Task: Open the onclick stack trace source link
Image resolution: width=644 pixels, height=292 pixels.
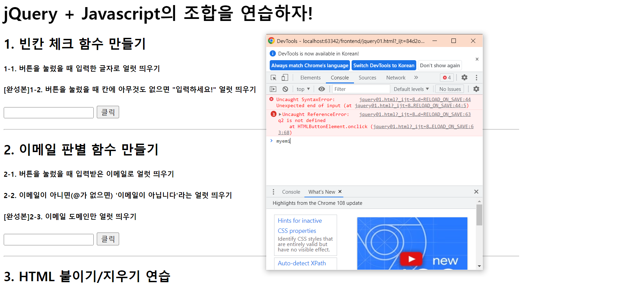Action: tap(423, 126)
